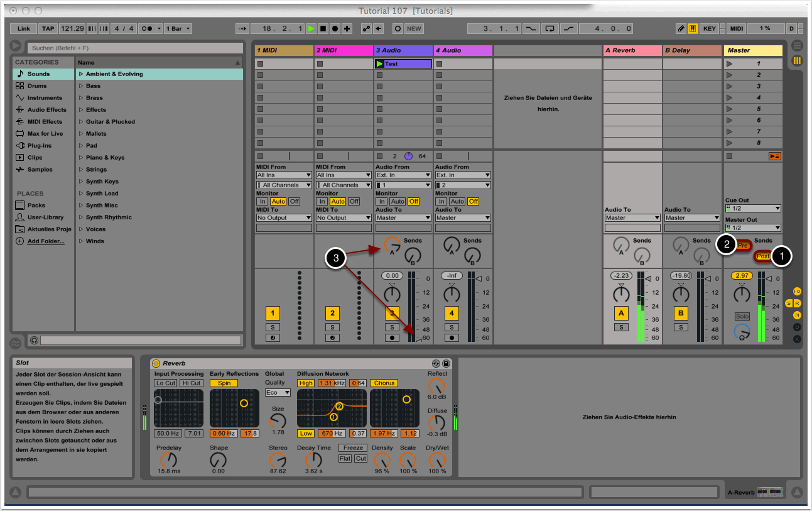The width and height of the screenshot is (812, 511).
Task: Save preset with Reverb device disk icon
Action: (x=446, y=363)
